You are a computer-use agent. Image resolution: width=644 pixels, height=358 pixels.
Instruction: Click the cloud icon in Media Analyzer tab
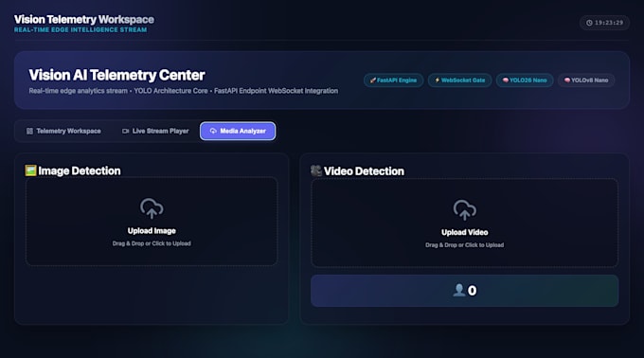[x=213, y=131]
